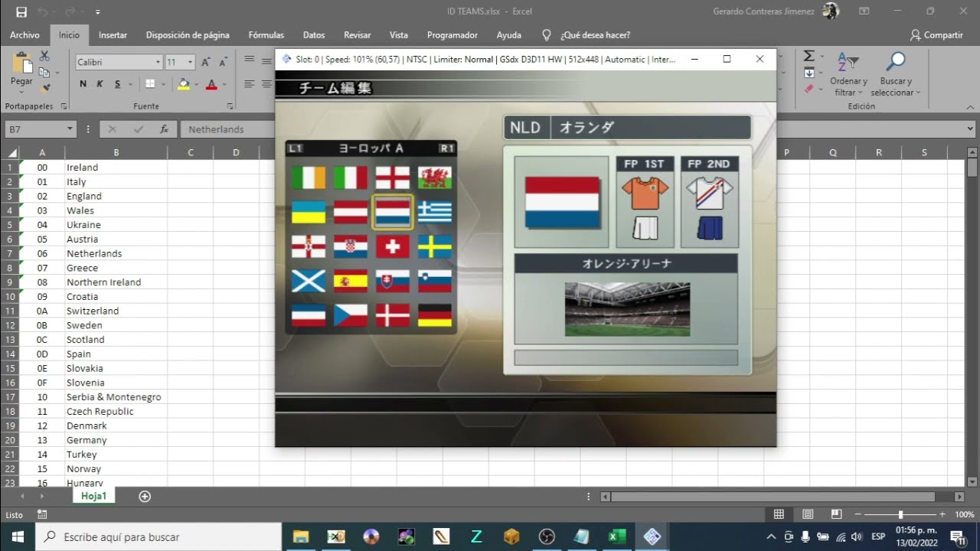
Task: Toggle bold N formatting
Action: pyautogui.click(x=83, y=84)
